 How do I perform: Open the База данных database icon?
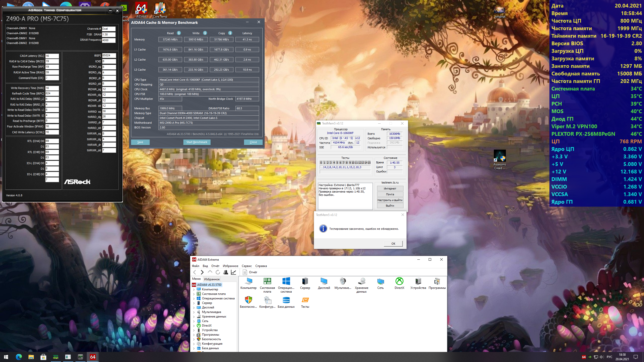click(x=286, y=300)
